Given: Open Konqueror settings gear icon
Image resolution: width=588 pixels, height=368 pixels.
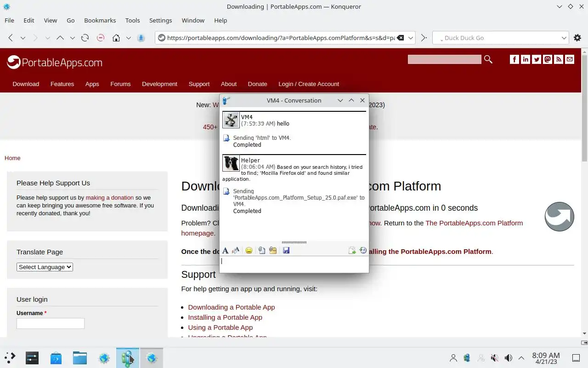Looking at the screenshot, I should click(577, 38).
